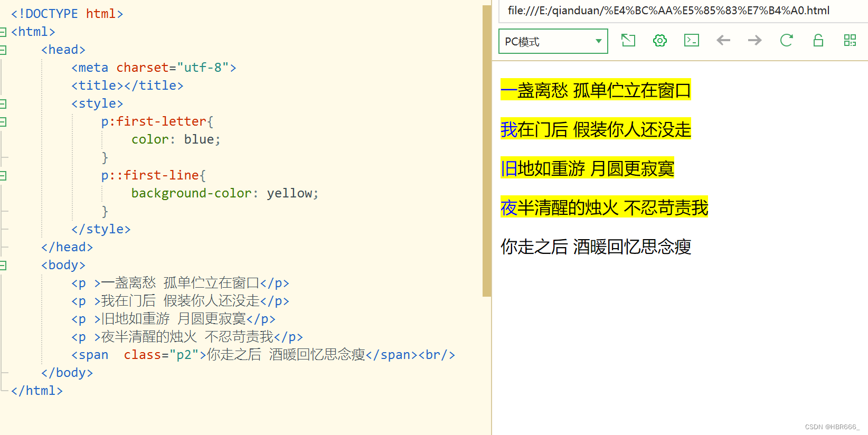Collapse the <body> fold marker
Screen dimensions: 868x435
coord(3,266)
